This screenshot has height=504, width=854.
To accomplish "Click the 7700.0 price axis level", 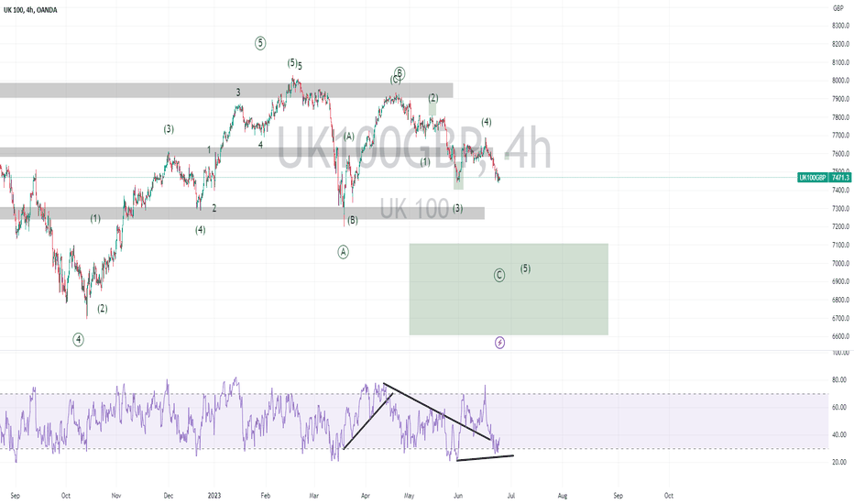I will pos(840,136).
